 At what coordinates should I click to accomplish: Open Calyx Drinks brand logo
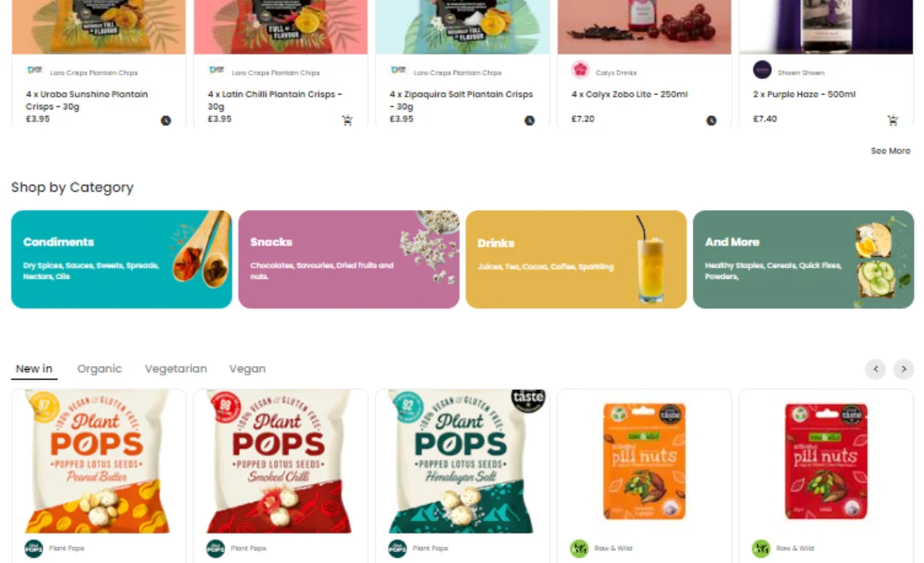[580, 70]
